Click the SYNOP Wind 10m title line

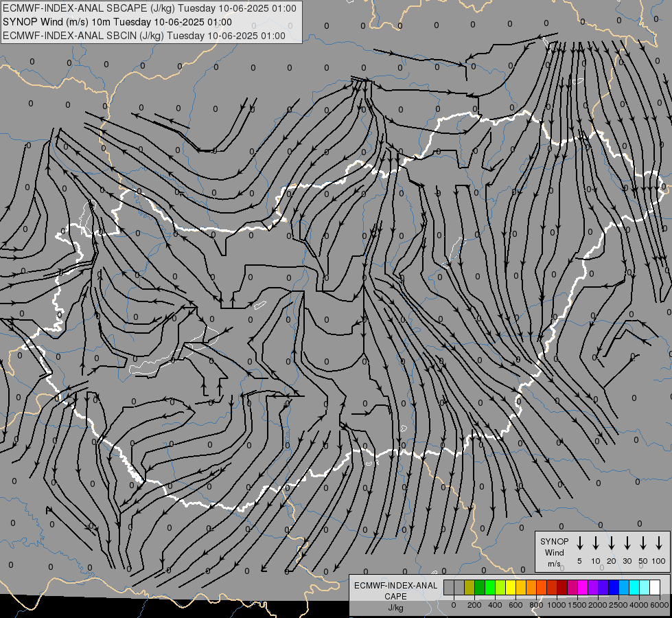[x=117, y=22]
